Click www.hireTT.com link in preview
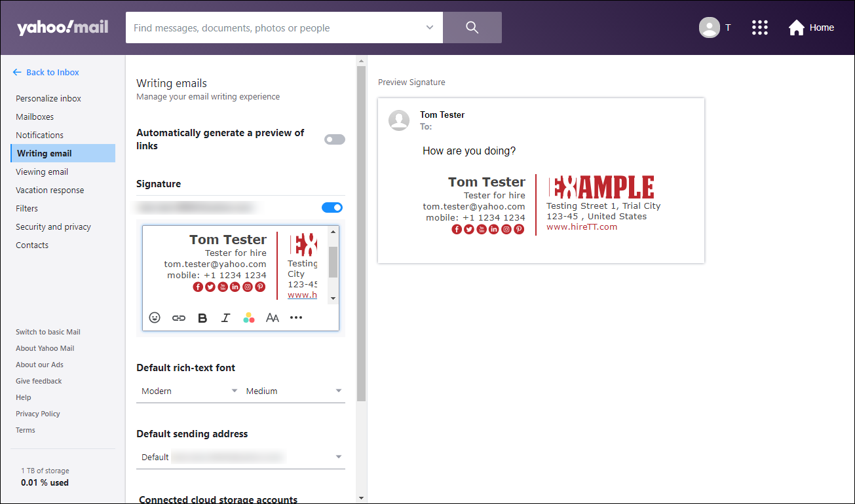Screen dimensions: 855x504 tap(582, 226)
